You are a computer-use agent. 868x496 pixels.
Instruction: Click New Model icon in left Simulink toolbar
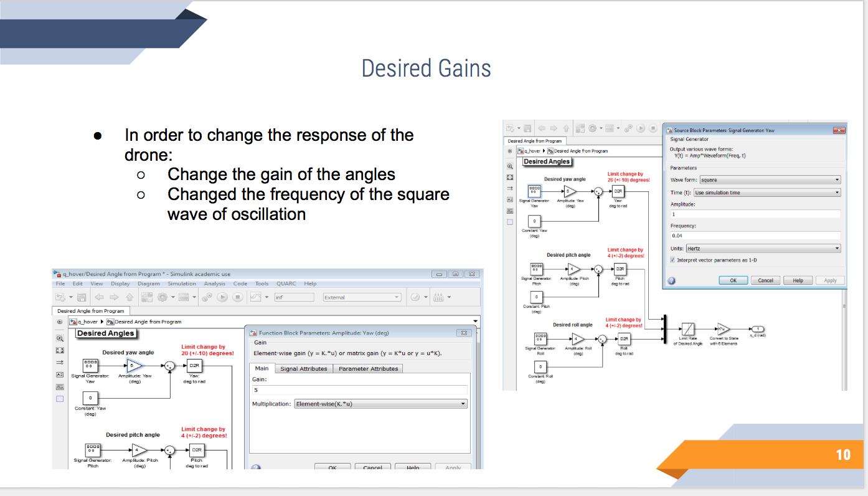(x=60, y=297)
